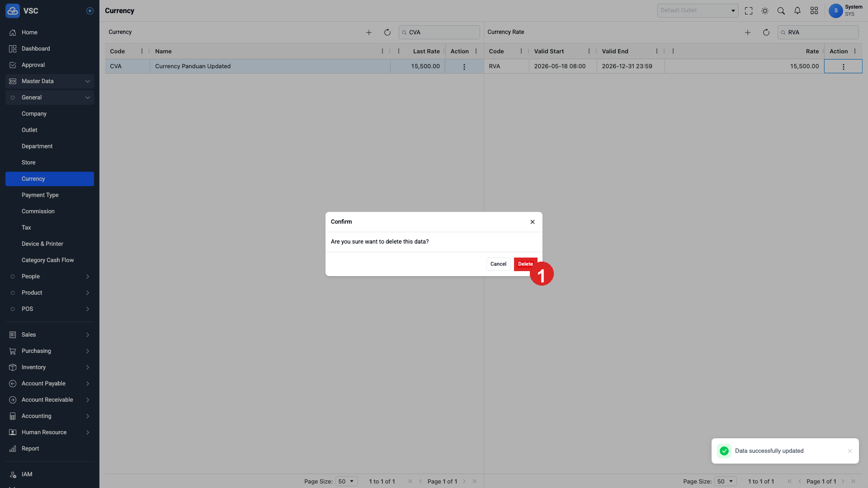Switch theme with the sun icon

click(x=765, y=11)
